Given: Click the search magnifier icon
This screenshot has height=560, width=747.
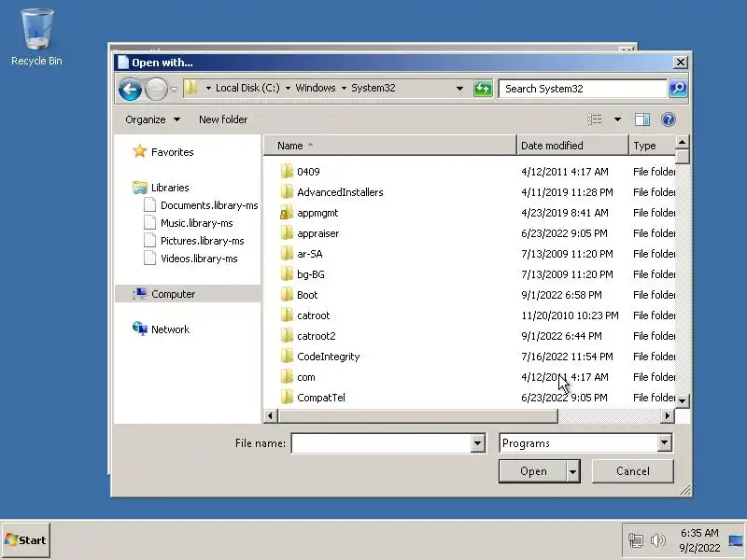Looking at the screenshot, I should (678, 89).
